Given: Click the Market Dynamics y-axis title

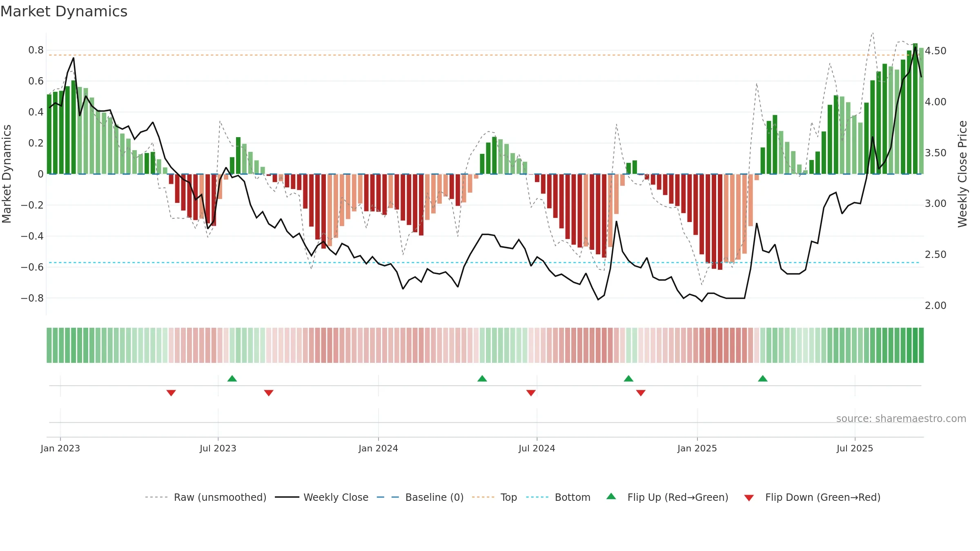Looking at the screenshot, I should [x=7, y=174].
